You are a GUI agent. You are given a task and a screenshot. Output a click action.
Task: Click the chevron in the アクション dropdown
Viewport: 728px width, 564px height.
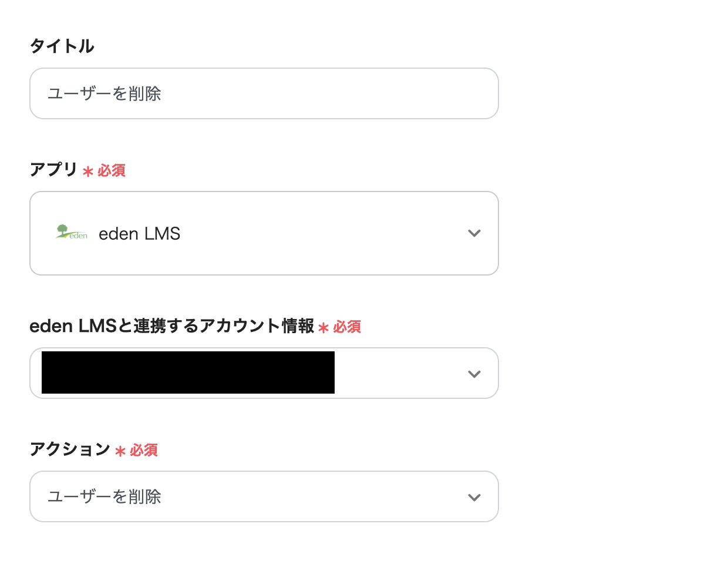(474, 497)
